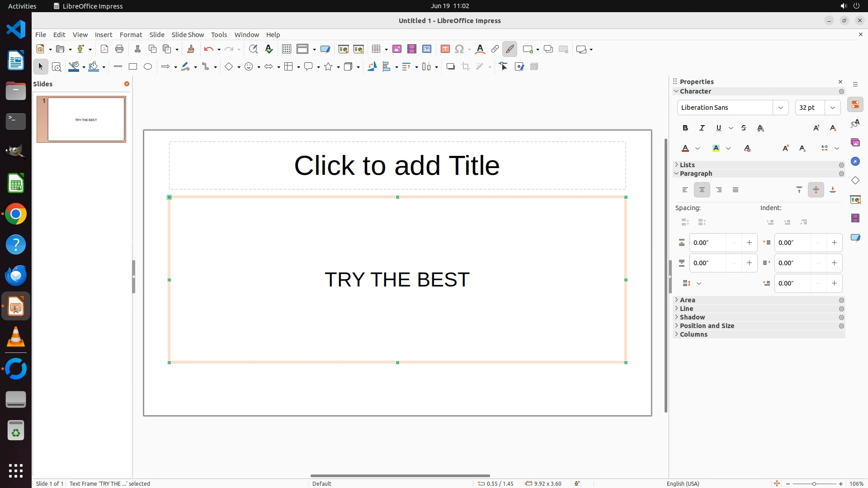Toggle Italic in the Character panel

click(x=702, y=128)
